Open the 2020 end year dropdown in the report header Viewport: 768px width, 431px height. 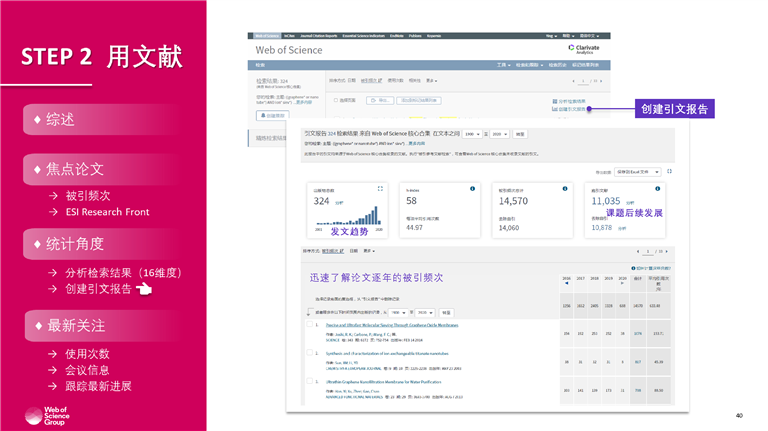pyautogui.click(x=500, y=134)
